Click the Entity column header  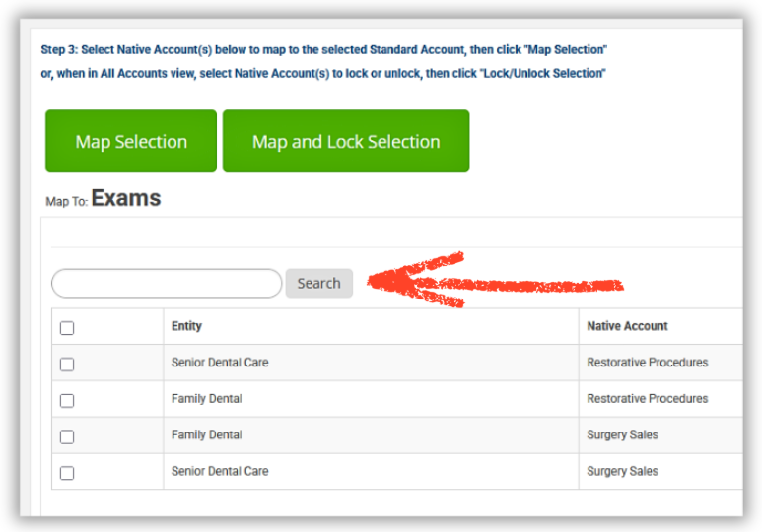186,326
